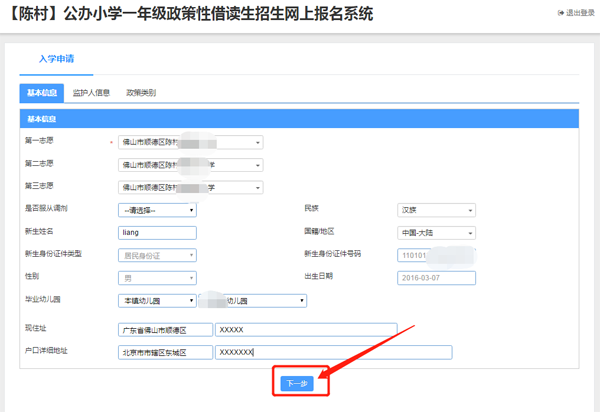Click the 出生日期 date field
600x412 pixels.
click(x=436, y=278)
